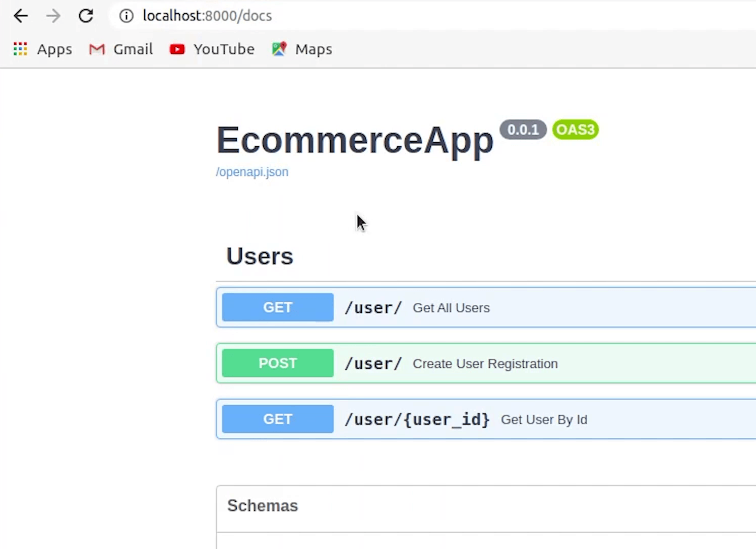The image size is (756, 549).
Task: Open the Apps grid shortcut
Action: [43, 49]
